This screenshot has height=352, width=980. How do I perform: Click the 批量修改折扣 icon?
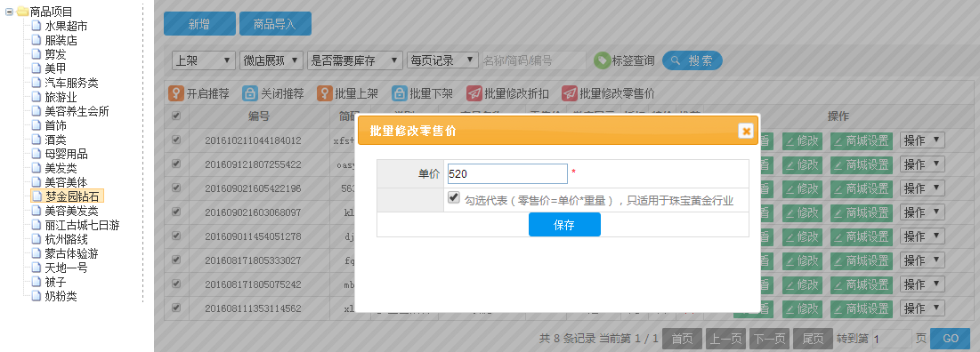(x=474, y=93)
